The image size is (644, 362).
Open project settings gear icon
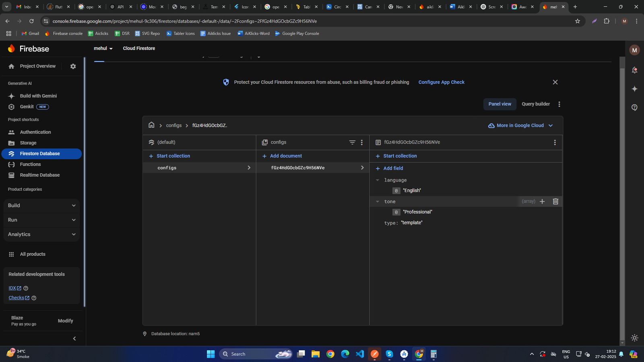coord(73,66)
